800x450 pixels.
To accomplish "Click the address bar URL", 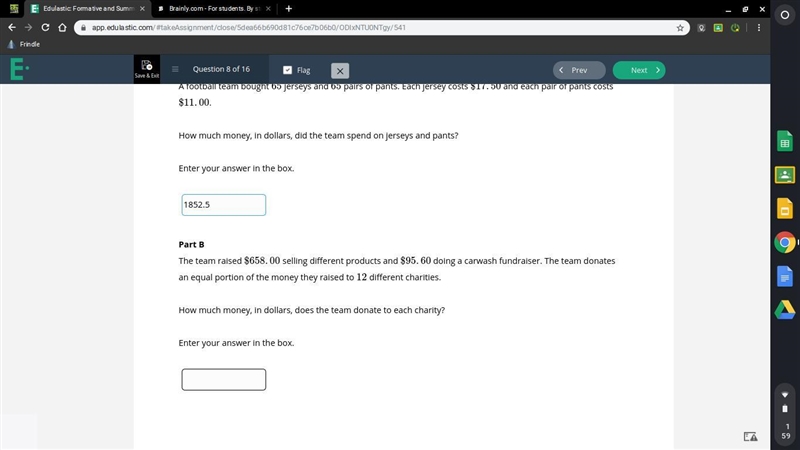I will (248, 28).
